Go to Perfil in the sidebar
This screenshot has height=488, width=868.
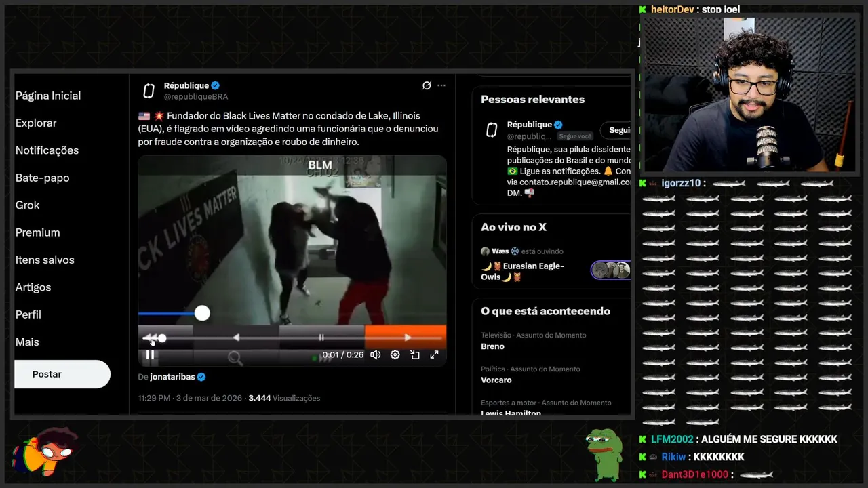(28, 314)
